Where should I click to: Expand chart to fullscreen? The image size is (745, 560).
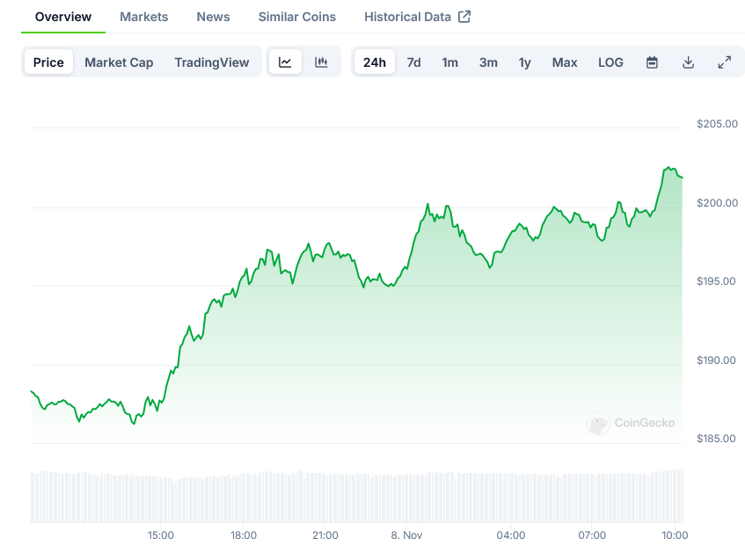click(724, 62)
